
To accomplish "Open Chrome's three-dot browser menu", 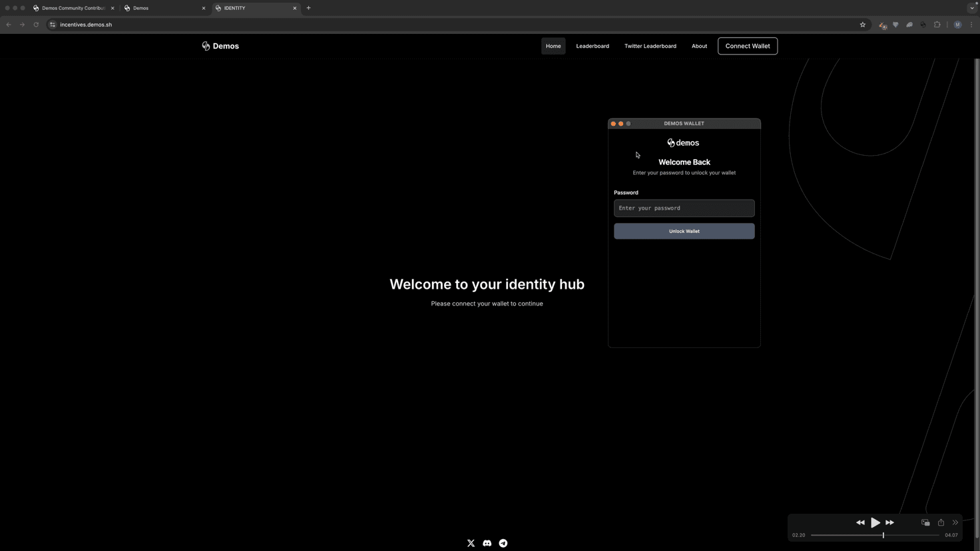I will 972,25.
